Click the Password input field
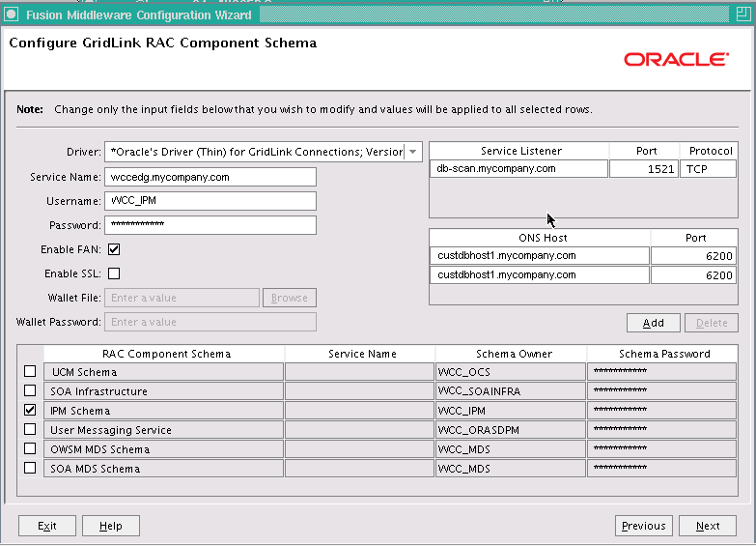This screenshot has height=546, width=756. tap(210, 225)
